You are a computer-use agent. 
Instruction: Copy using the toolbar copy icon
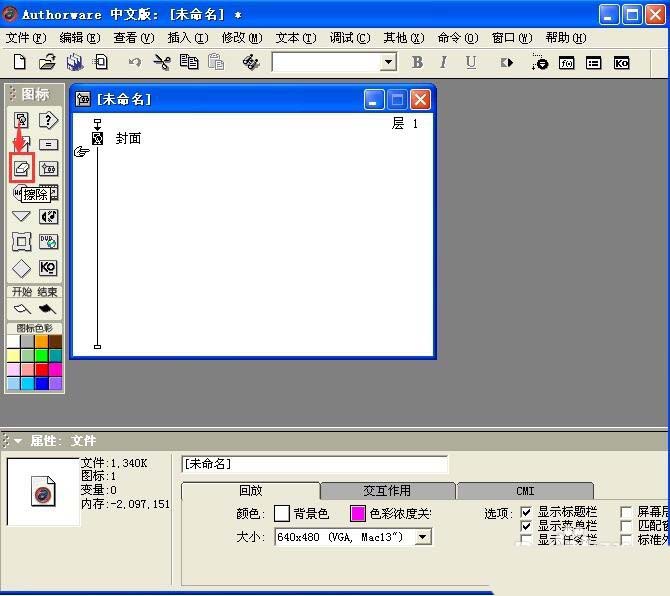[x=188, y=62]
